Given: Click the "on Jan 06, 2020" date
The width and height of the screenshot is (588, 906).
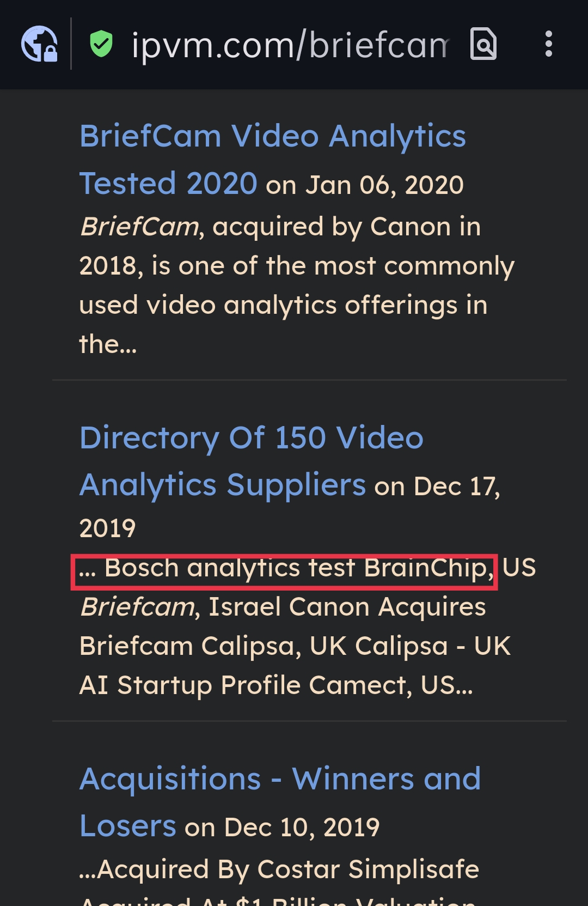Looking at the screenshot, I should point(365,185).
